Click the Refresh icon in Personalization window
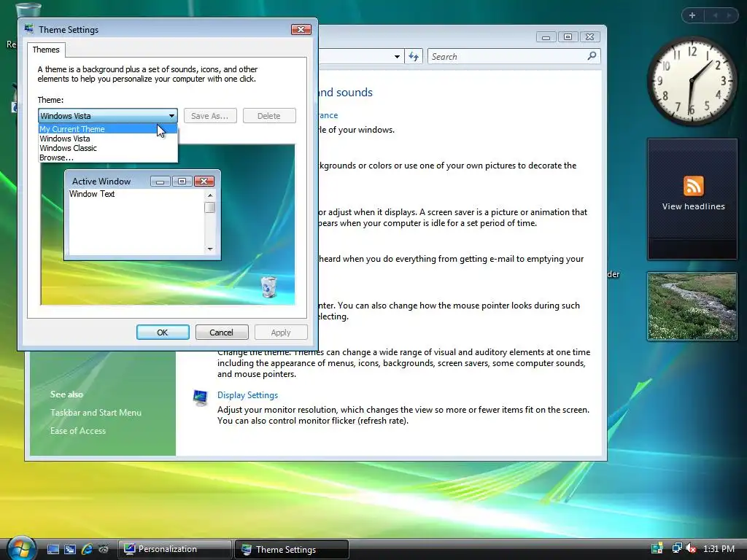747x560 pixels. tap(414, 57)
